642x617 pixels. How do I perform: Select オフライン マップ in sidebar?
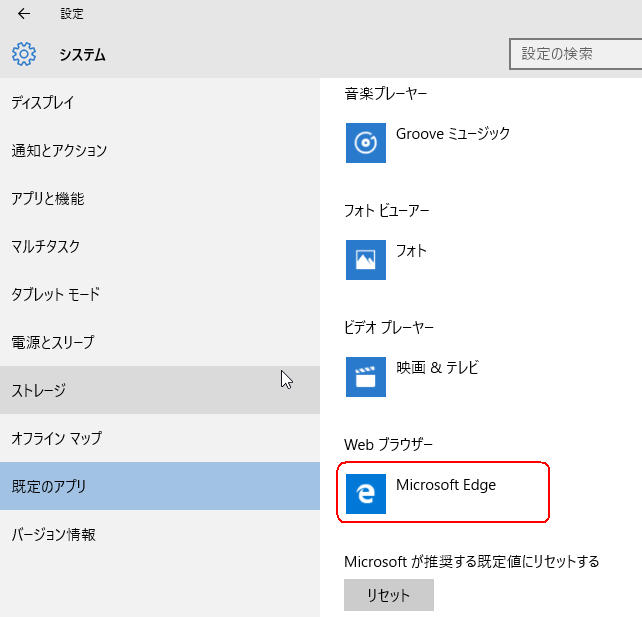click(x=160, y=438)
